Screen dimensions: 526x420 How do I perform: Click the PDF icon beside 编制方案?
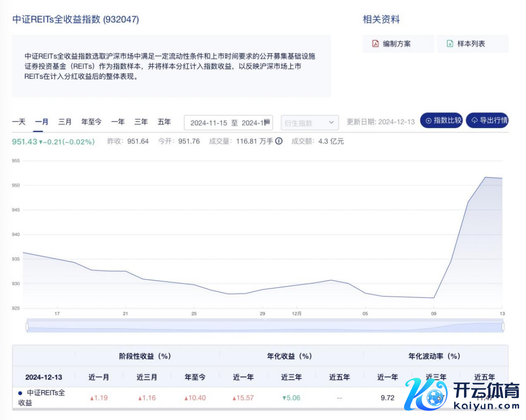click(x=375, y=44)
